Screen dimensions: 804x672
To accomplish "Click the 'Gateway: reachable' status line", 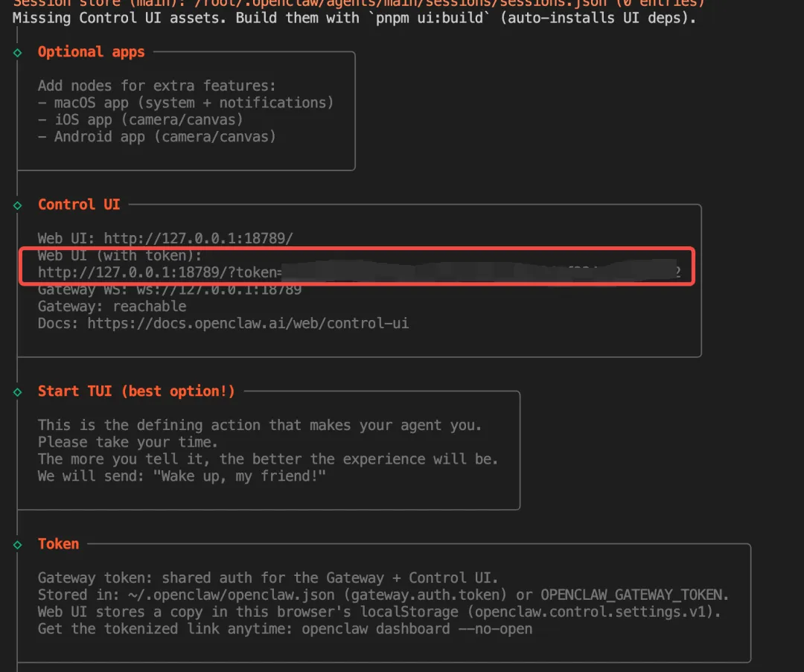I will [x=112, y=307].
